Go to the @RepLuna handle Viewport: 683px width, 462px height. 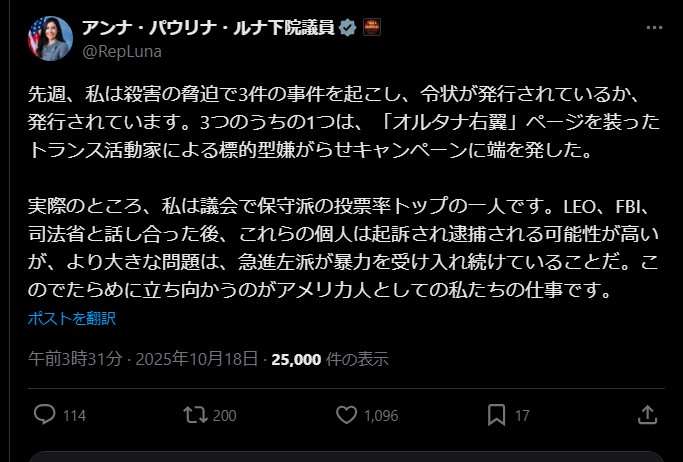click(x=119, y=49)
